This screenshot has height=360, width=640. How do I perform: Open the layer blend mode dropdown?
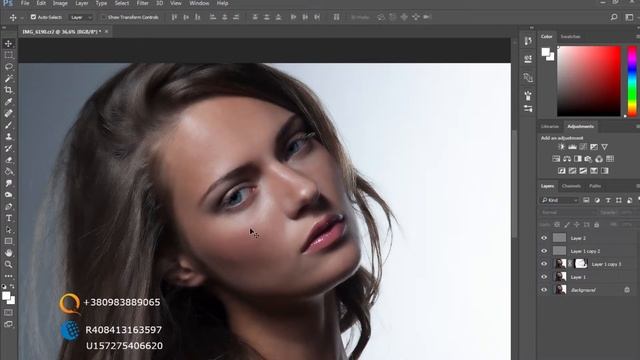click(567, 213)
